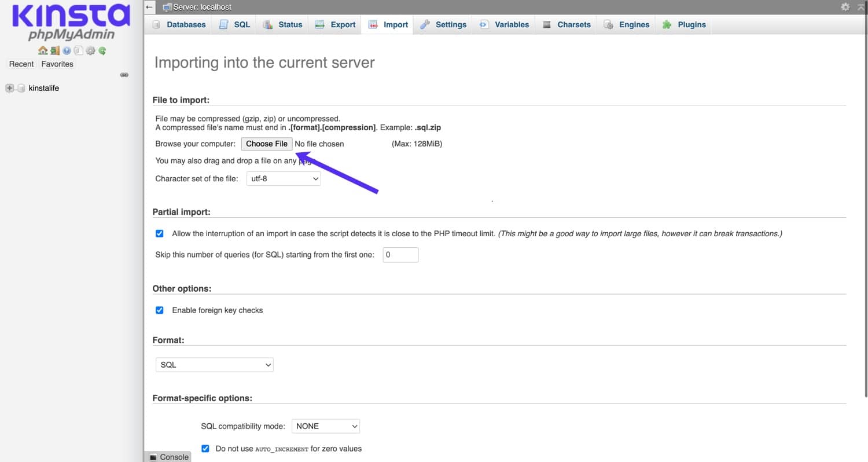Log out using the exit door icon
Viewport: 868px width, 462px height.
(x=54, y=50)
